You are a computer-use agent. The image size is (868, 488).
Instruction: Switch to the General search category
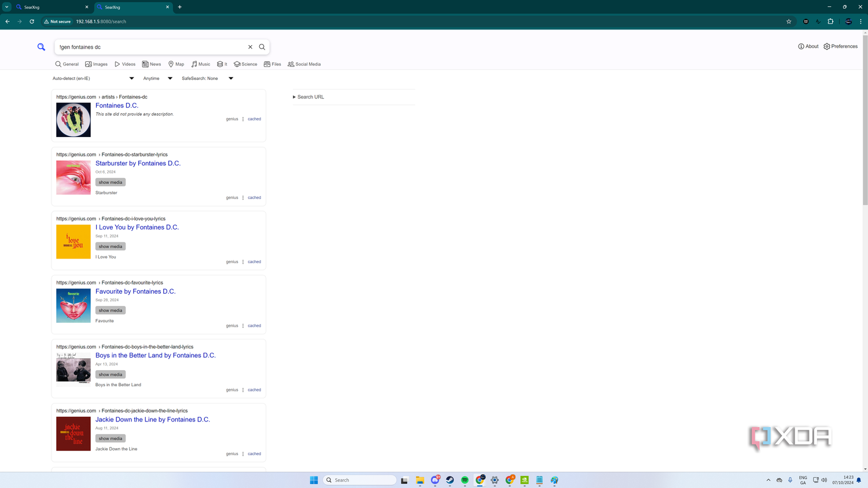point(67,64)
